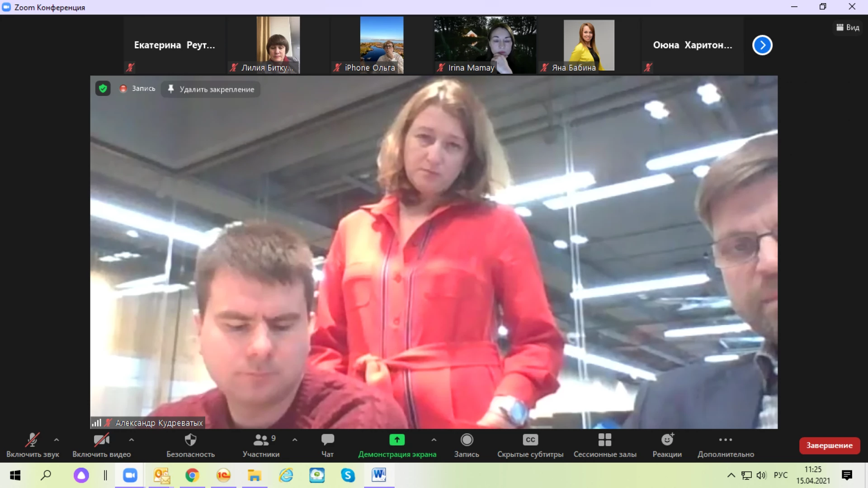Open Скрытые субтитры closed captions
The width and height of the screenshot is (868, 488).
pyautogui.click(x=530, y=445)
